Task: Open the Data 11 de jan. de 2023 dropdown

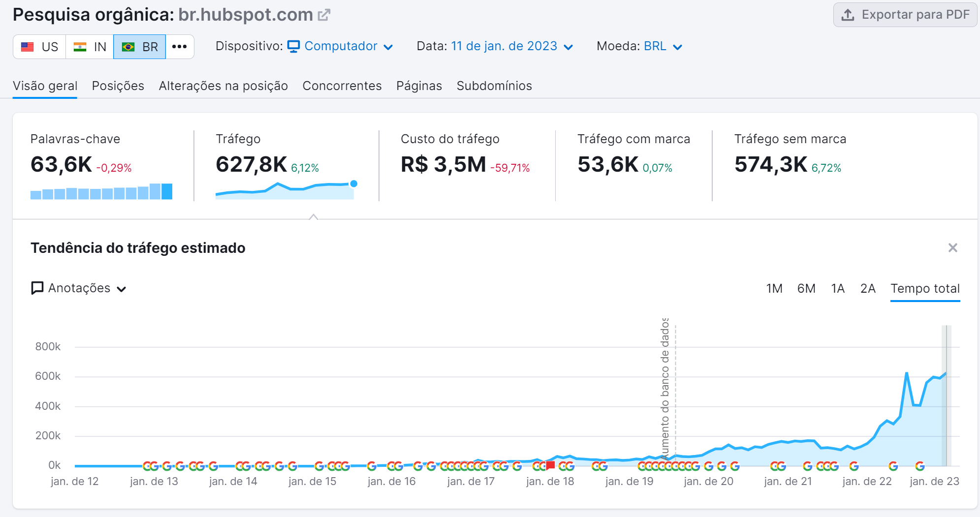Action: pyautogui.click(x=512, y=46)
